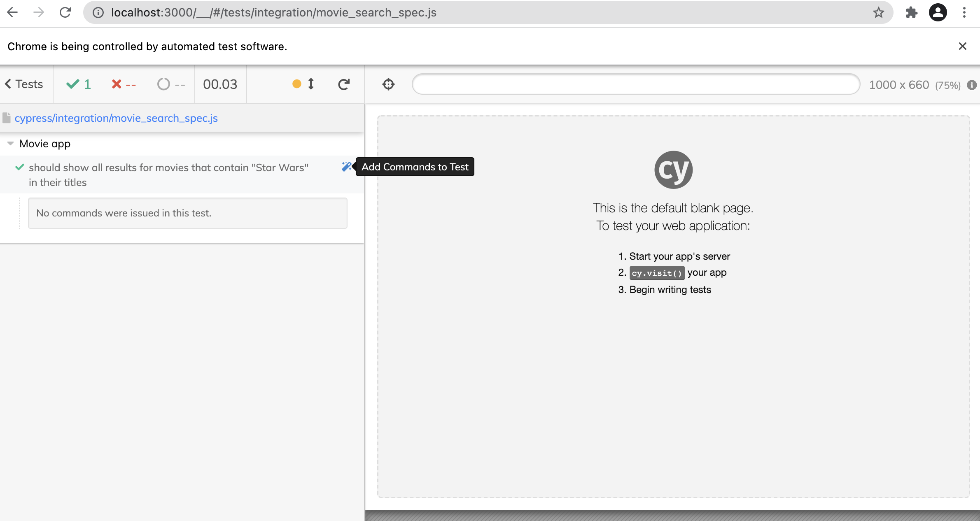Click the viewport info icon

click(x=972, y=85)
